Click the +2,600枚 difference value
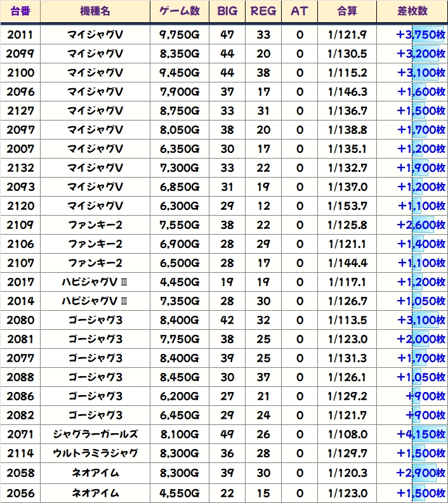This screenshot has width=448, height=503. pyautogui.click(x=420, y=225)
